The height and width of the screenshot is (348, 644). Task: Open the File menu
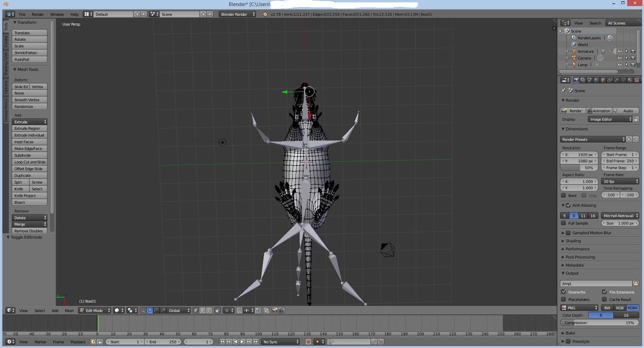[x=22, y=14]
